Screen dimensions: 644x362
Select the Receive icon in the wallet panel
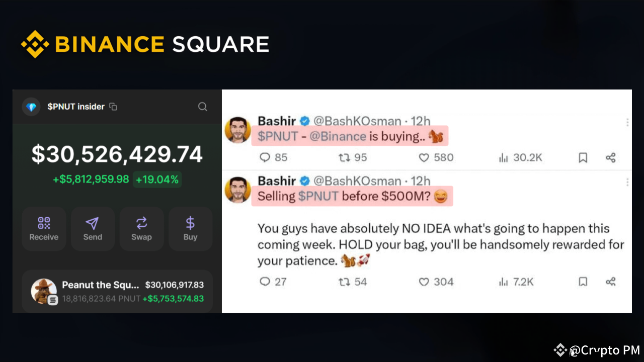coord(44,222)
